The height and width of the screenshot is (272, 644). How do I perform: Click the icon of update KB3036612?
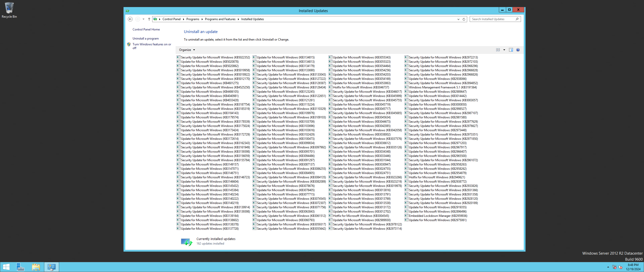tap(331, 143)
